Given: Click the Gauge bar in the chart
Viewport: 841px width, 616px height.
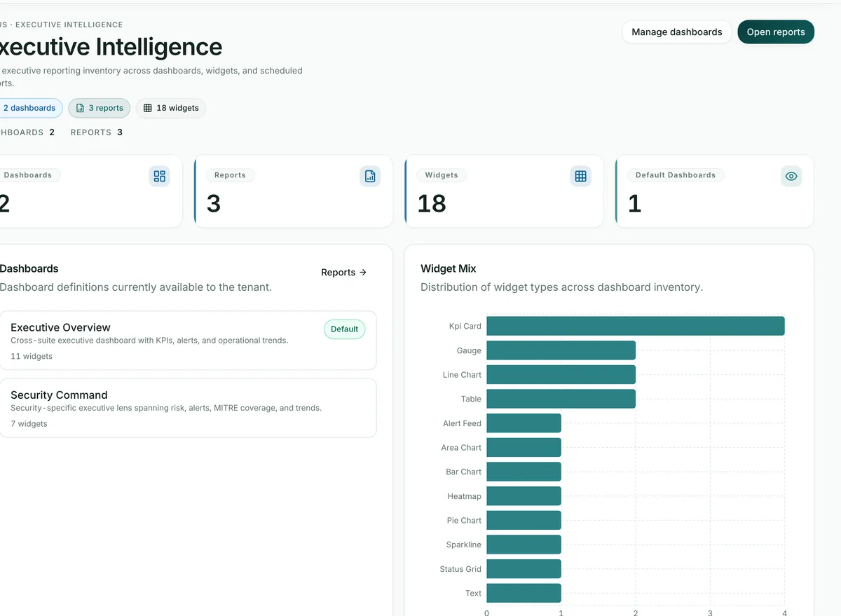Looking at the screenshot, I should pos(561,350).
